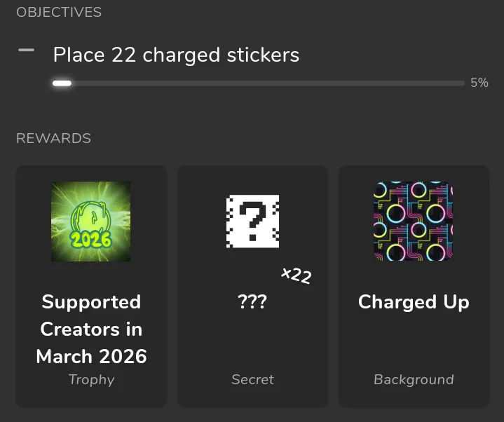Viewport: 504px width, 422px height.
Task: Click the "???" reward title
Action: pos(252,302)
